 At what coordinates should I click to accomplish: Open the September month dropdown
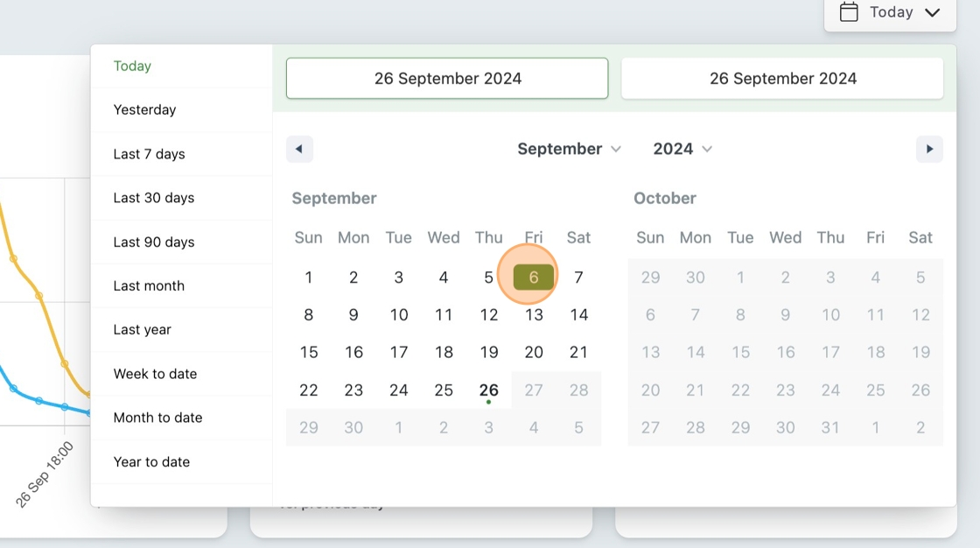pos(569,149)
